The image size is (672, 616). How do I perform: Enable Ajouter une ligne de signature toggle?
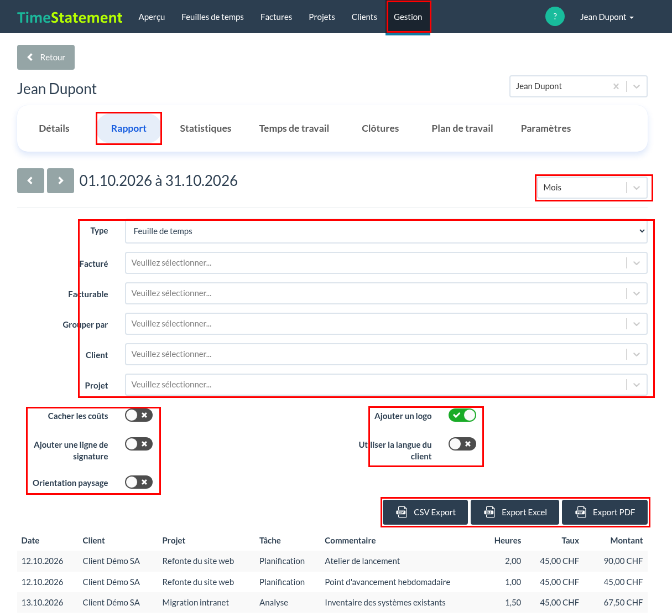click(139, 444)
